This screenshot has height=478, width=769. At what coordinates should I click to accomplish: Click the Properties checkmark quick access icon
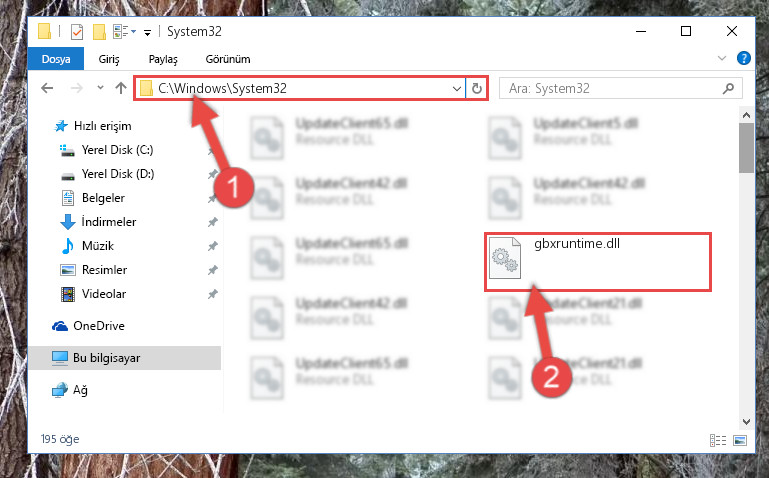click(77, 32)
